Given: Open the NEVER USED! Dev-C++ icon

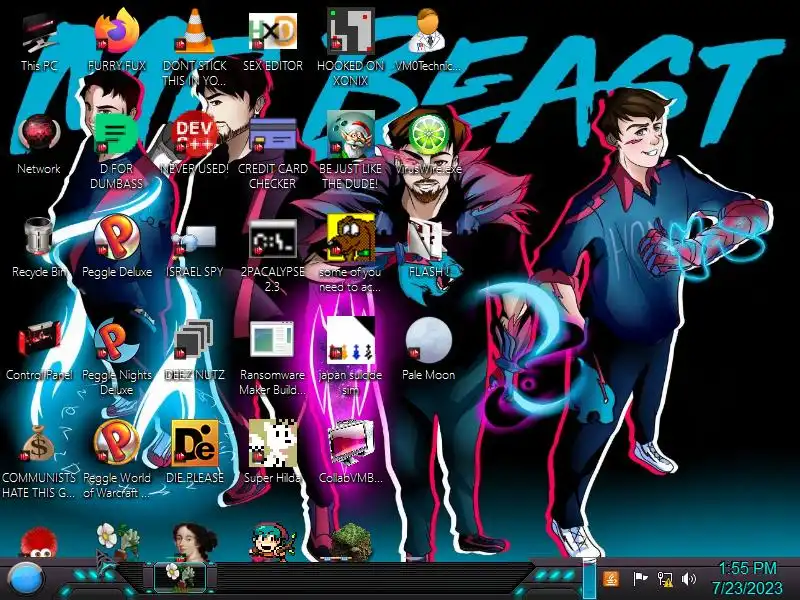Looking at the screenshot, I should (x=194, y=134).
